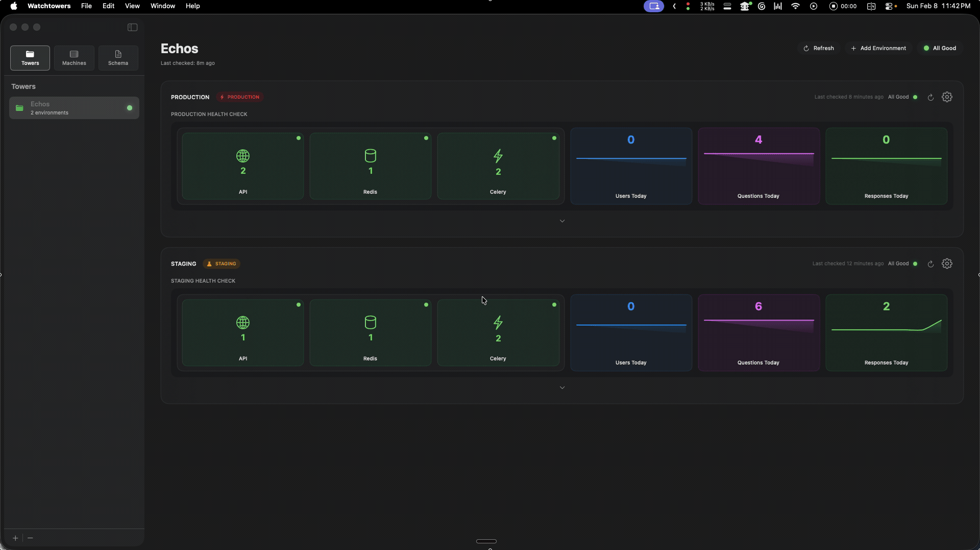
Task: Refresh the Staging environment check
Action: tap(930, 264)
